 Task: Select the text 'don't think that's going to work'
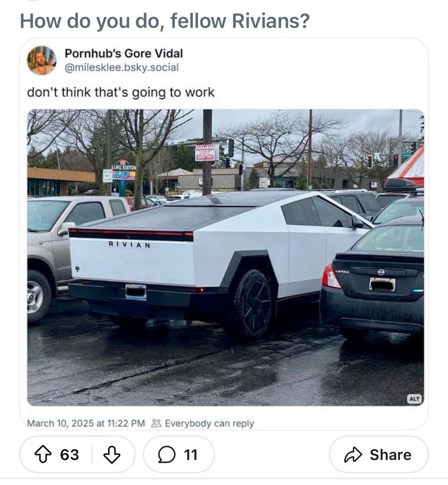click(x=121, y=93)
